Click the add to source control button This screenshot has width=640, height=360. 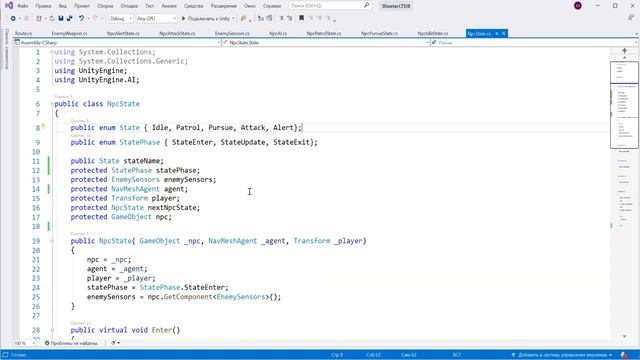pos(562,355)
